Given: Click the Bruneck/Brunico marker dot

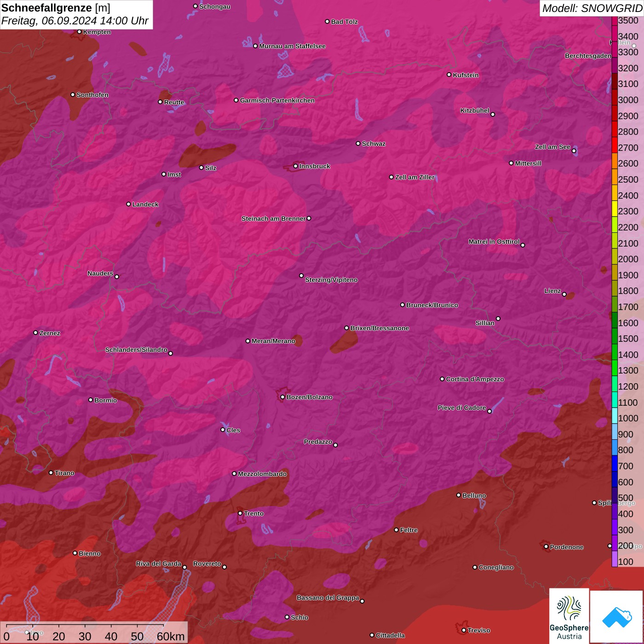Looking at the screenshot, I should click(x=402, y=305).
